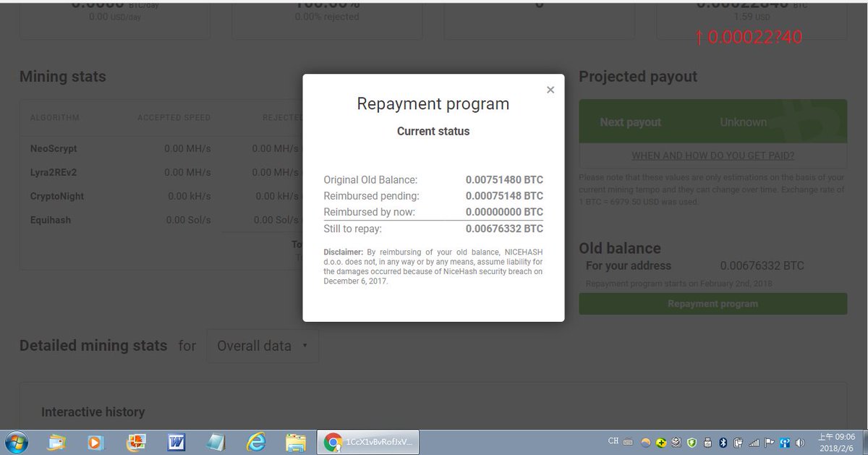Screen dimensions: 868x455
Task: Click the 1.59 USD balance text
Action: click(752, 16)
